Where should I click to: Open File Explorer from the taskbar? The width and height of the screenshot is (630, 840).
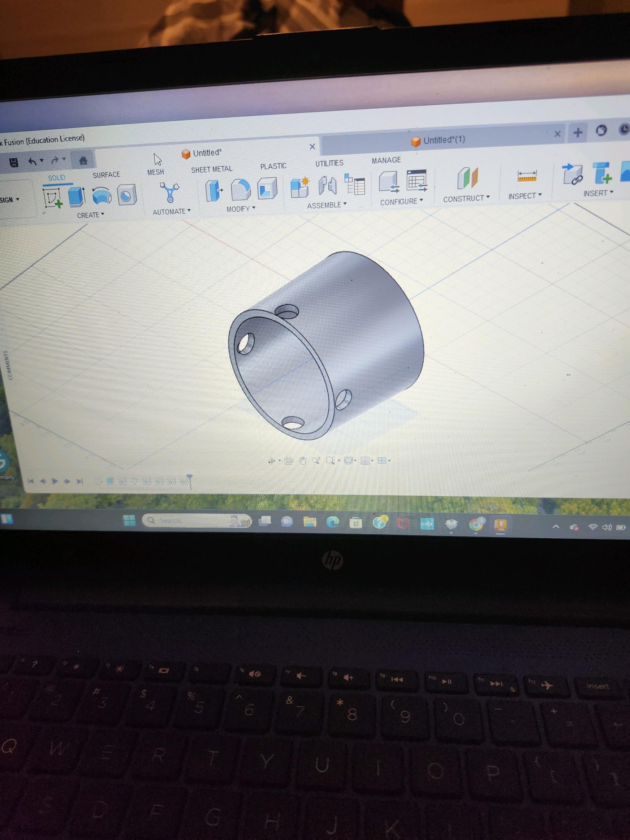(310, 522)
